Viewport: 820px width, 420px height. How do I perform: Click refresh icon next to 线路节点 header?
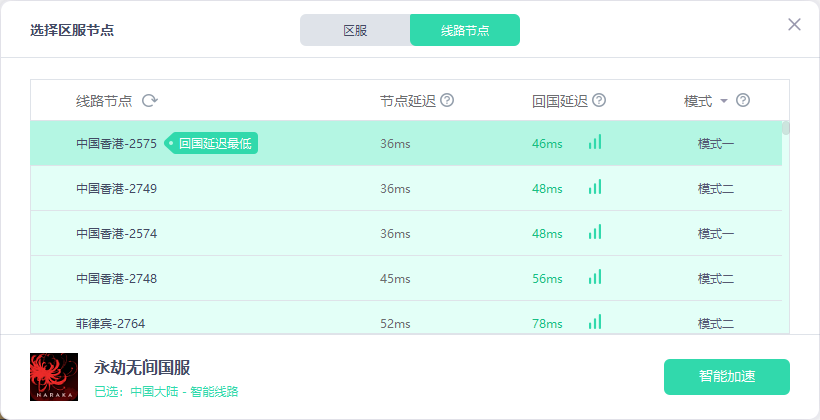pyautogui.click(x=150, y=101)
